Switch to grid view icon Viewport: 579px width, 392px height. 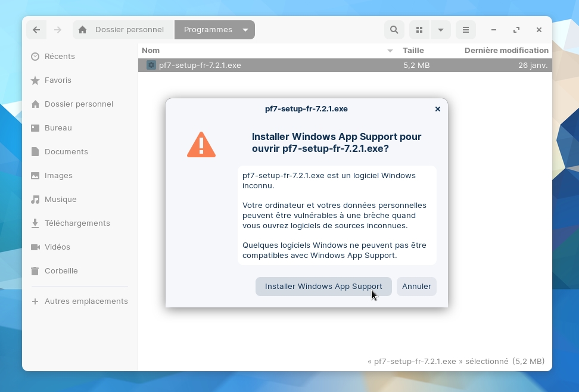(419, 30)
